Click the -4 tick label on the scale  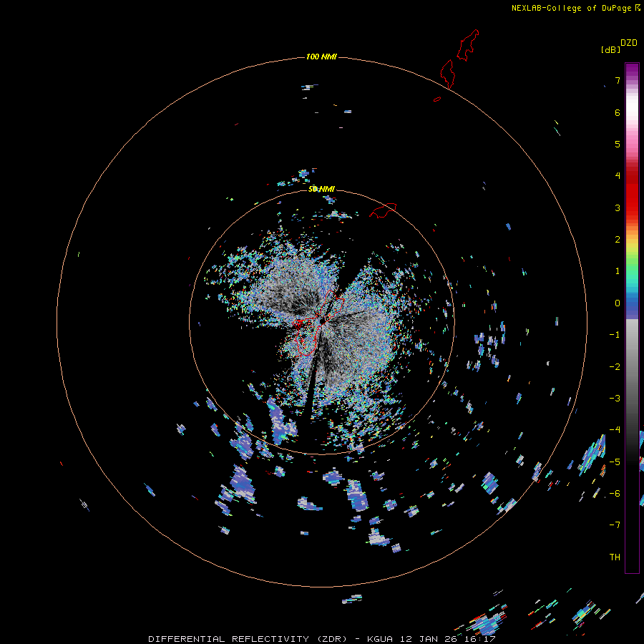click(x=615, y=430)
